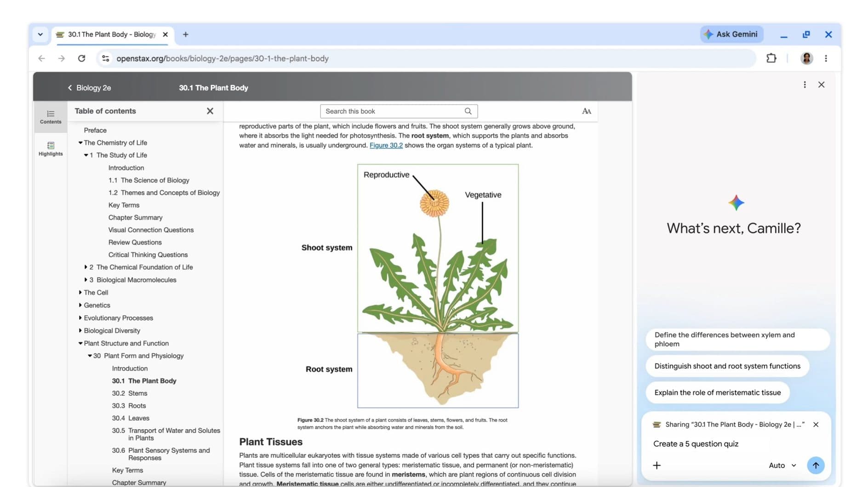Open Chapter Summary under The Study of Life
This screenshot has height=487, width=868.
[x=135, y=217]
